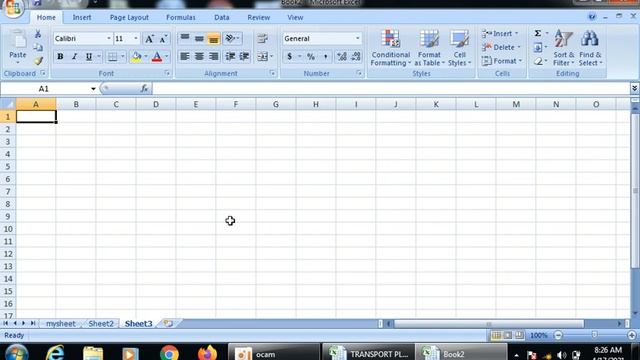Click the zoom slider handle
Viewport: 640px width, 360px height.
(594, 335)
